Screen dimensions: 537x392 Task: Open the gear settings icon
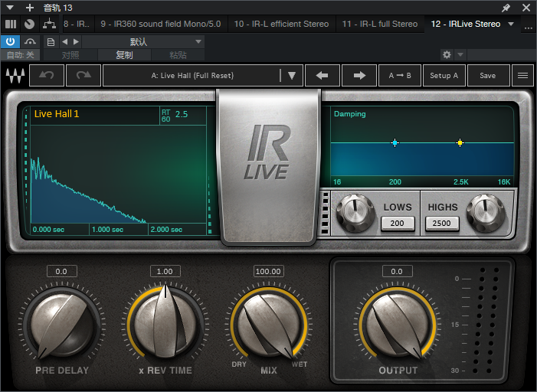(x=447, y=54)
